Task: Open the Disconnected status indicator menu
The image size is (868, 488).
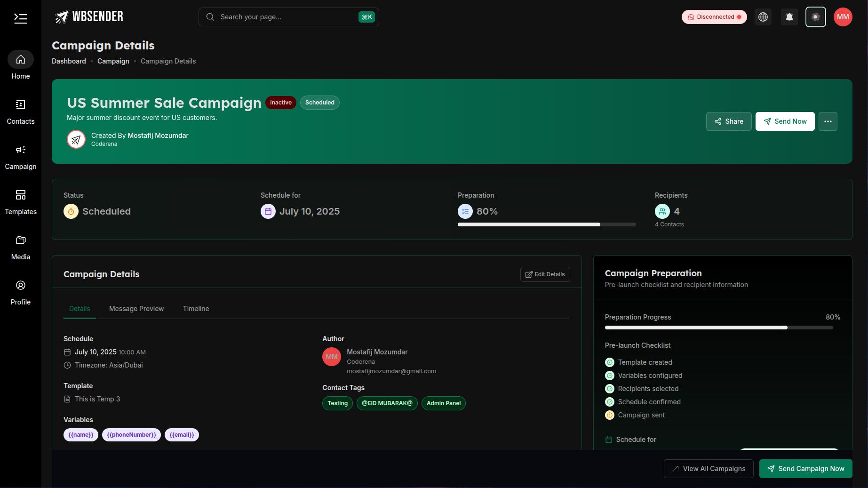Action: pyautogui.click(x=714, y=16)
